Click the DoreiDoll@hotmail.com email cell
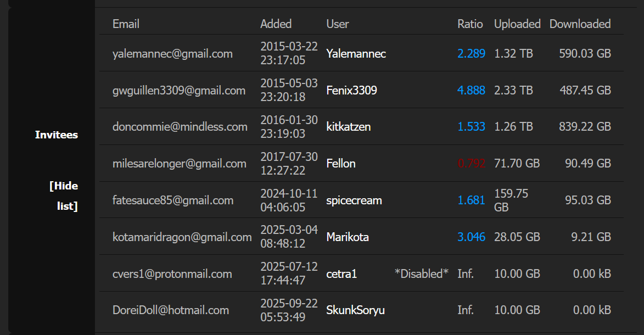The width and height of the screenshot is (644, 335). click(170, 310)
